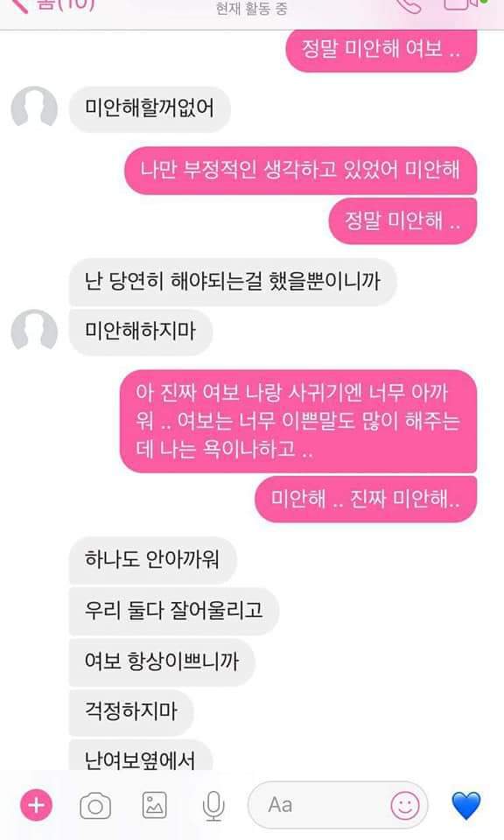
Task: Record a voice message with microphone icon
Action: pos(213,806)
